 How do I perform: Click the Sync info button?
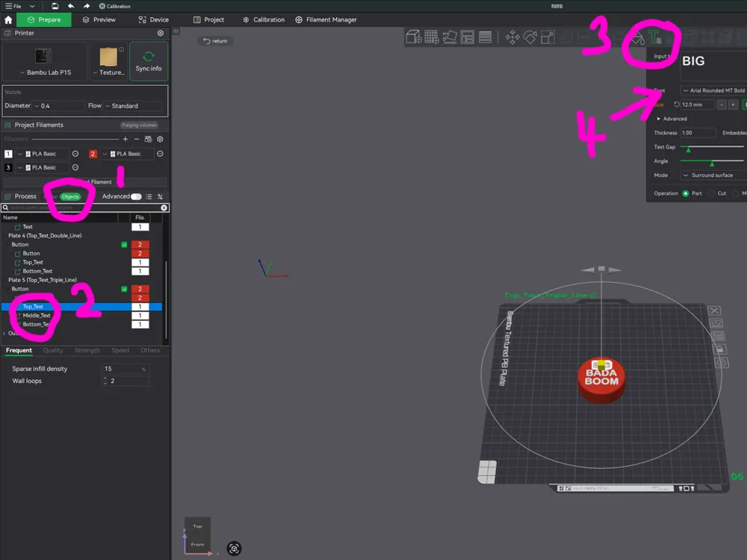coord(149,61)
